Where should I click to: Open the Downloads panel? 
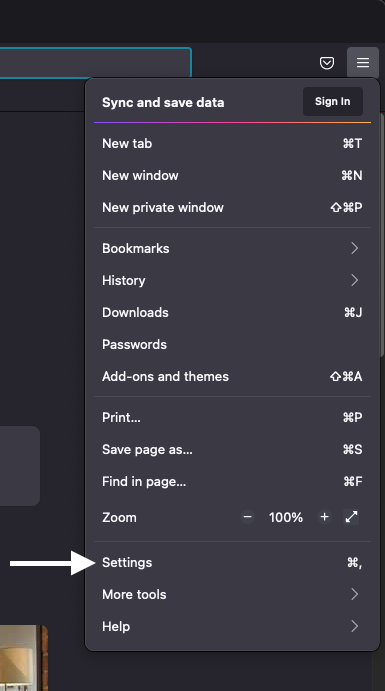click(232, 312)
